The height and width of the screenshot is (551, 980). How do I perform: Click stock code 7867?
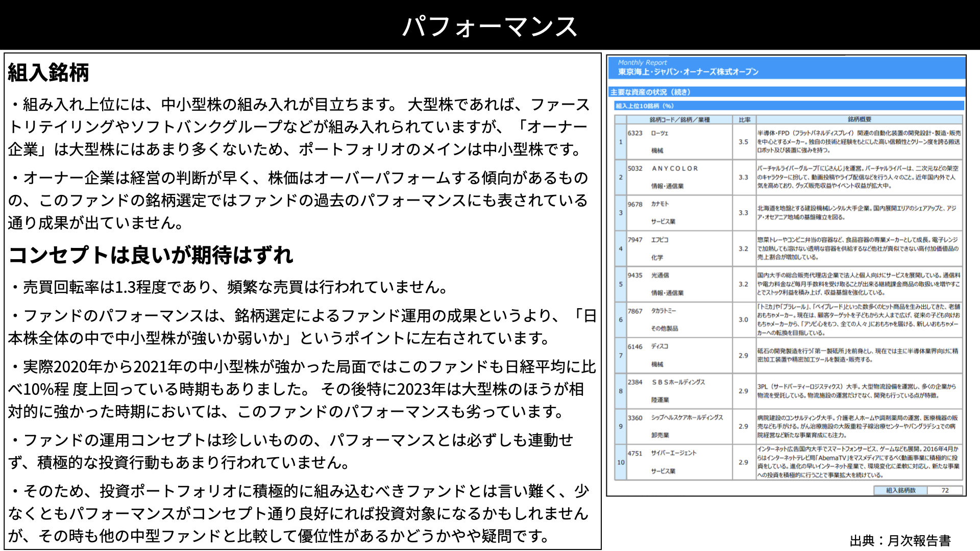[635, 311]
